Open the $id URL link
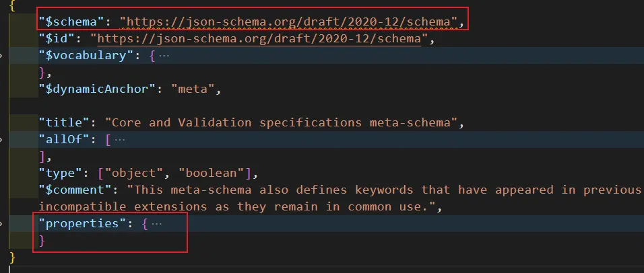The width and height of the screenshot is (644, 273). [259, 38]
